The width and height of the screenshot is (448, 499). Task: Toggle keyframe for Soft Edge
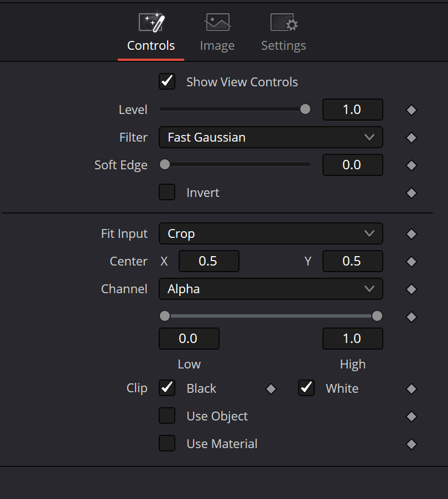click(x=411, y=165)
